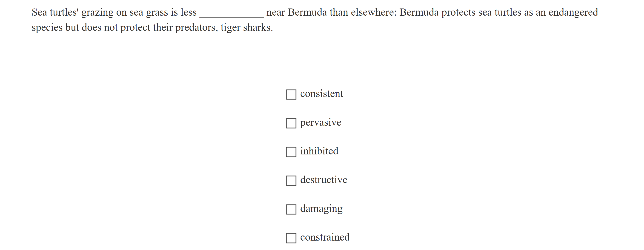Tick the 'pervasive' answer box
This screenshot has width=644, height=250.
click(291, 123)
